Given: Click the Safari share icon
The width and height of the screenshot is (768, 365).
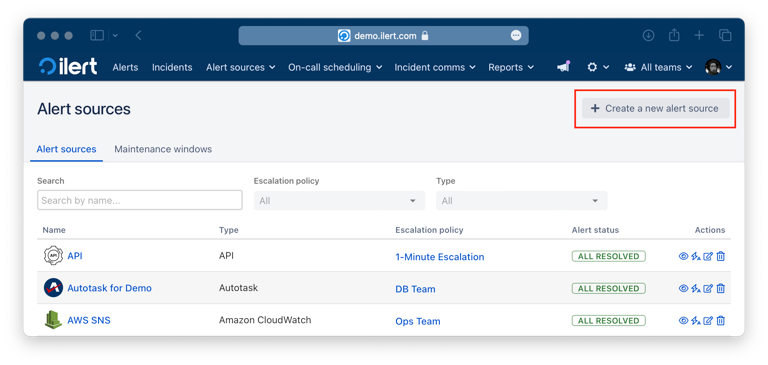Looking at the screenshot, I should [x=674, y=35].
